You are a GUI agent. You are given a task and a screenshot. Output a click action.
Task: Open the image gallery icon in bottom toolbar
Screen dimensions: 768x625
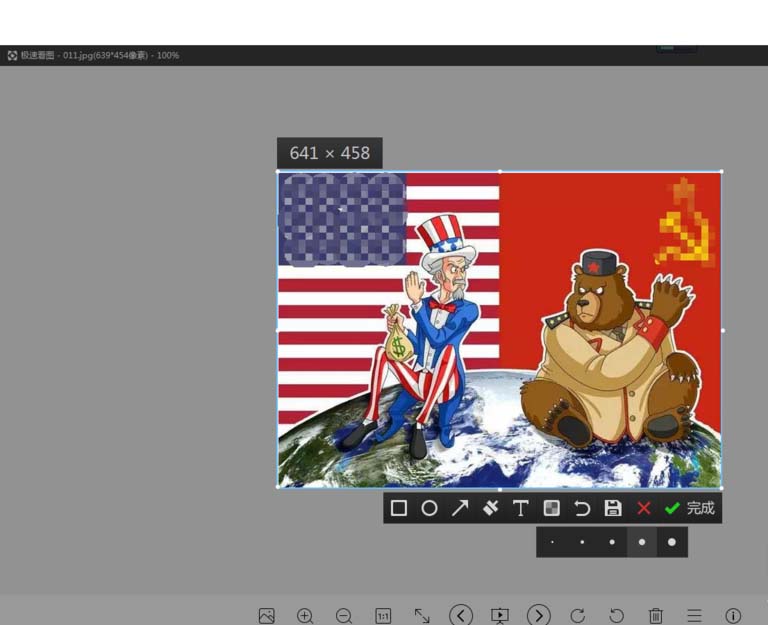266,616
